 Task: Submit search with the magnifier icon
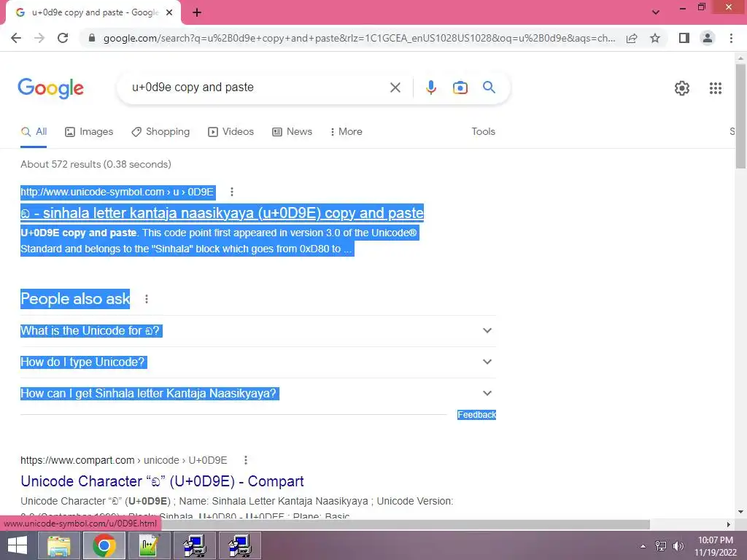point(489,87)
